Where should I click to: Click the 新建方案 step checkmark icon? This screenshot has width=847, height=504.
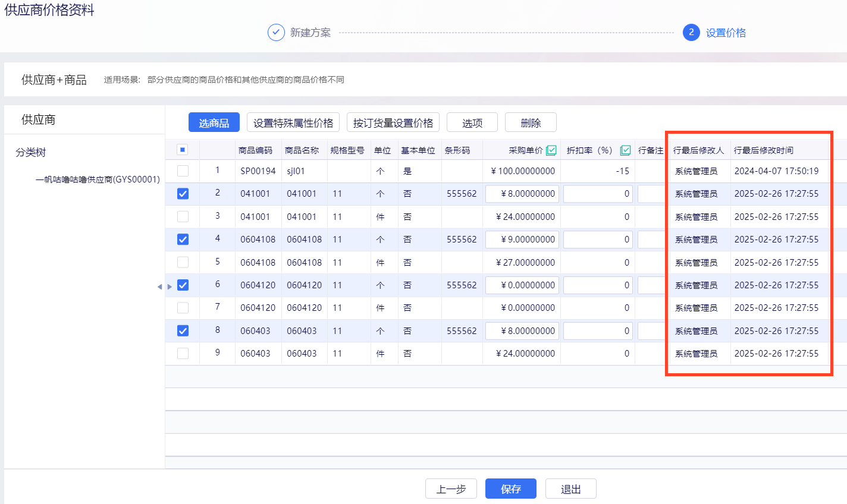(x=276, y=32)
